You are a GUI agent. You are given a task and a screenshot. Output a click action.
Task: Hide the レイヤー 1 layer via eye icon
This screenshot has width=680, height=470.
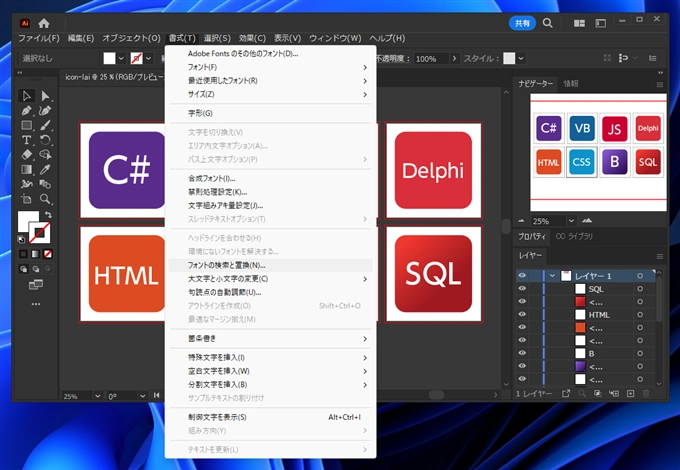[x=522, y=275]
